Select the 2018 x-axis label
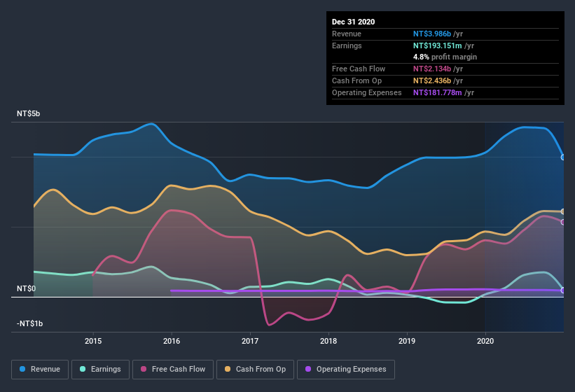The height and width of the screenshot is (392, 575). (x=328, y=341)
